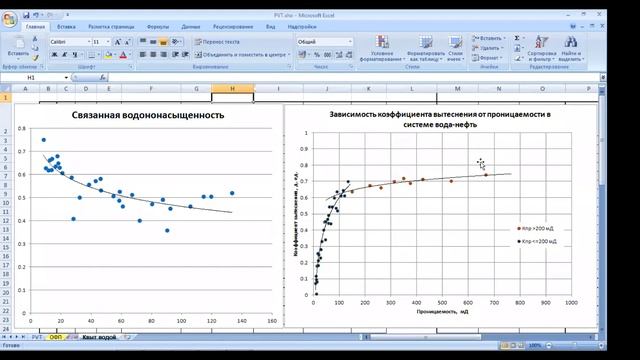This screenshot has width=640, height=360.
Task: Cut selection with the scissors icon
Action: [x=35, y=39]
